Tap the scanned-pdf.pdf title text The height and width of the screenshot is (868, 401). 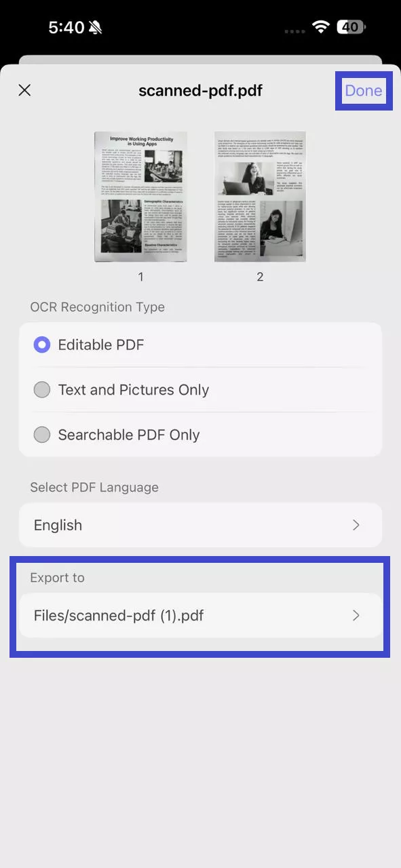200,90
